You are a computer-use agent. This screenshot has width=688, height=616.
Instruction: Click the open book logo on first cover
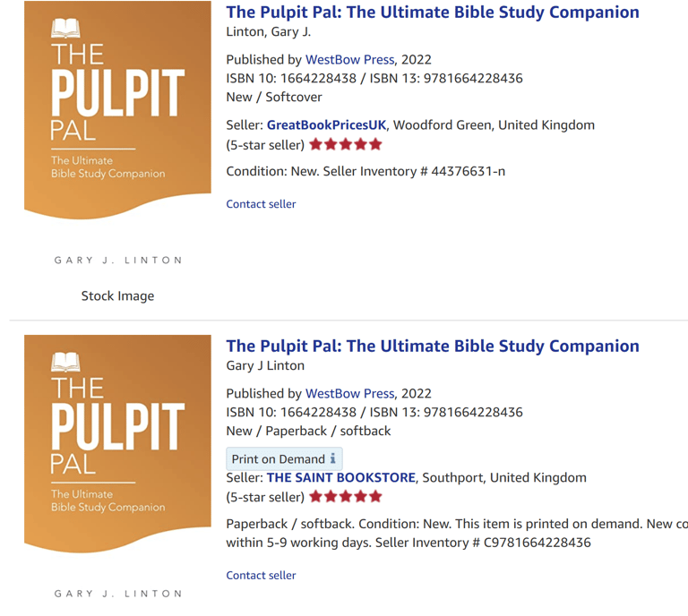[65, 29]
